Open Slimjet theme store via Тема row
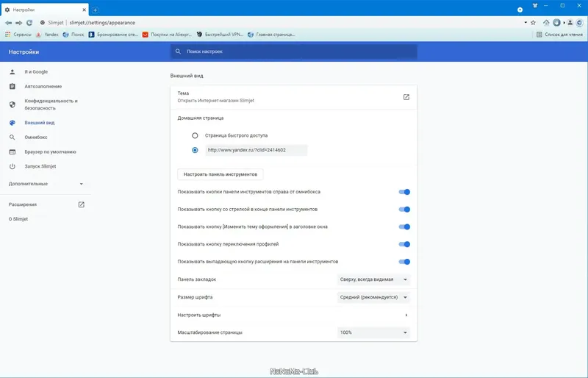The image size is (588, 378). 294,97
